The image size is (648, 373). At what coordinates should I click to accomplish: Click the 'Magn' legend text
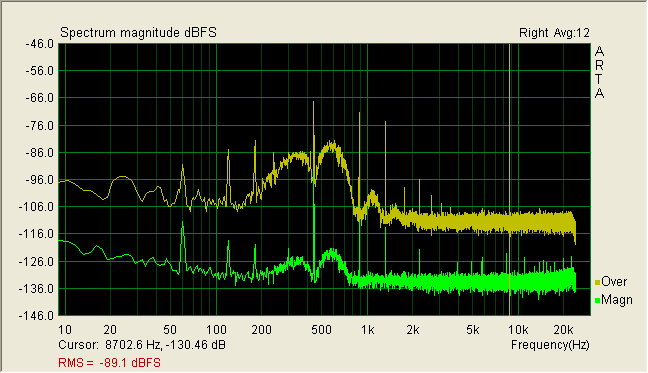click(x=617, y=300)
